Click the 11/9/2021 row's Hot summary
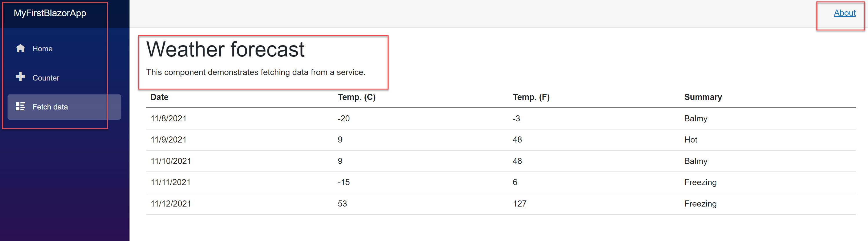This screenshot has width=868, height=241. tap(690, 140)
